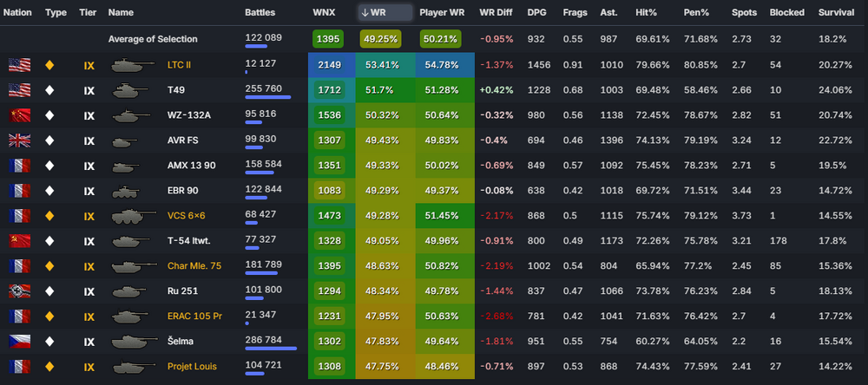The height and width of the screenshot is (385, 868).
Task: Click the Šelma tank silhouette
Action: coord(134,342)
